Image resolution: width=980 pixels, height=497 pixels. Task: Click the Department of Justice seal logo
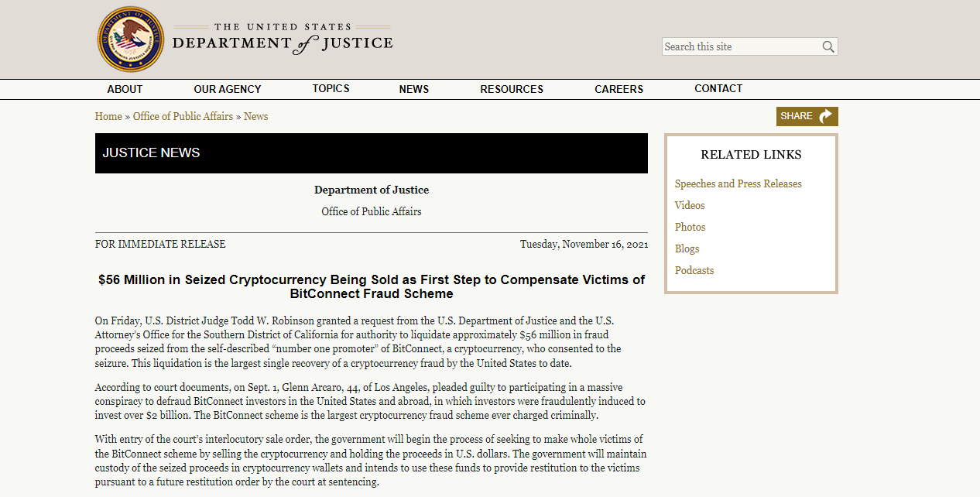point(131,39)
